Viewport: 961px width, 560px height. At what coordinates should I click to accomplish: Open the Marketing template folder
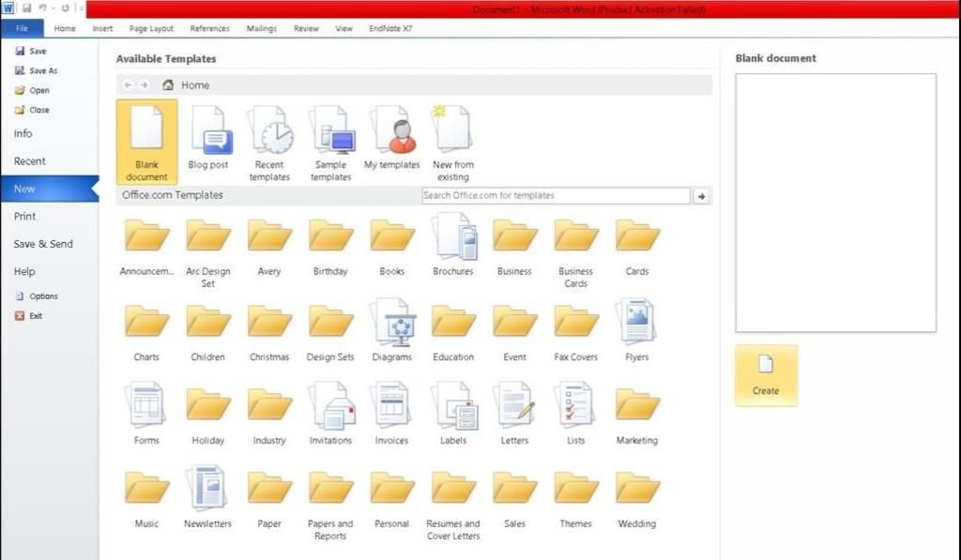click(x=637, y=415)
